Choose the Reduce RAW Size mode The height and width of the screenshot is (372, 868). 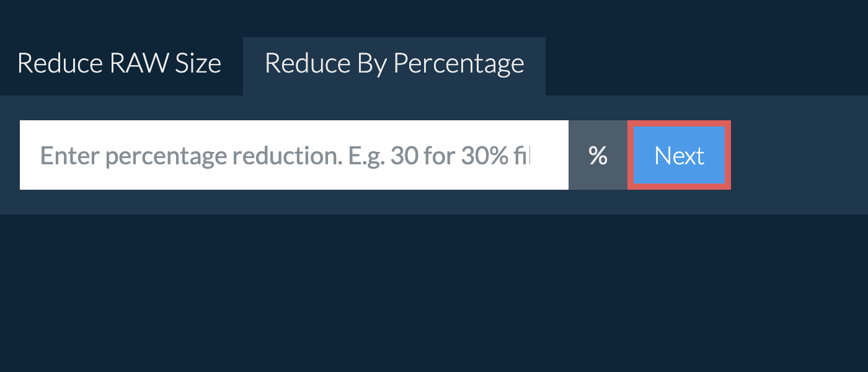[119, 64]
